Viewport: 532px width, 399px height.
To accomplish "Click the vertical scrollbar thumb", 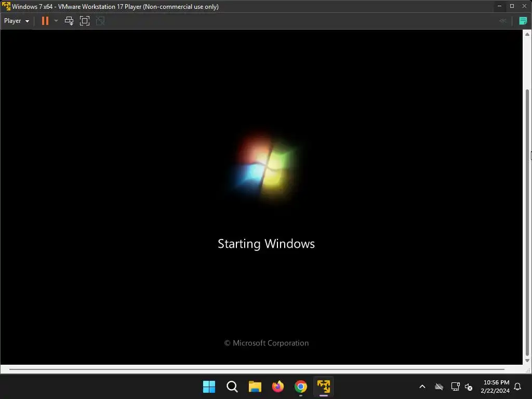I will click(527, 222).
